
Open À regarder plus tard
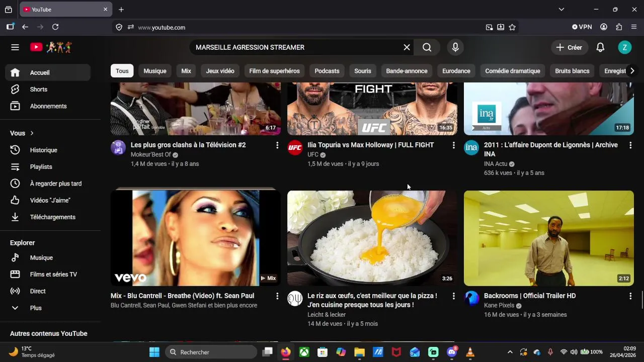point(48,184)
